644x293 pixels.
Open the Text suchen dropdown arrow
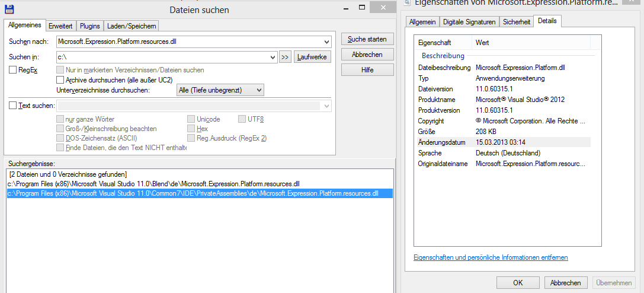[327, 106]
